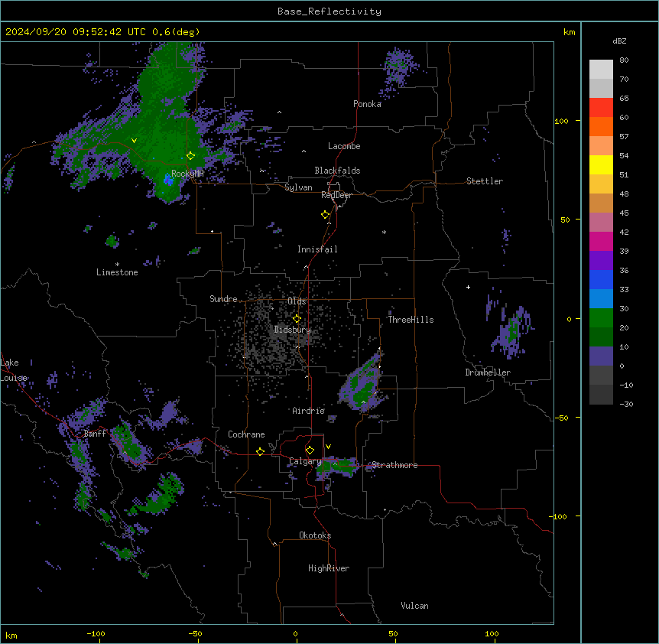This screenshot has height=644, width=659.
Task: Click the Vulcan city label
Action: pos(414,606)
